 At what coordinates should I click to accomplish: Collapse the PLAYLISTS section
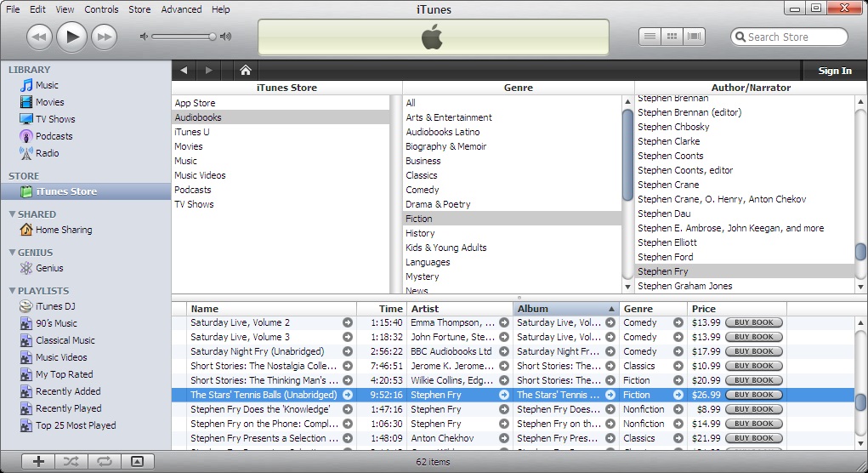(x=12, y=291)
